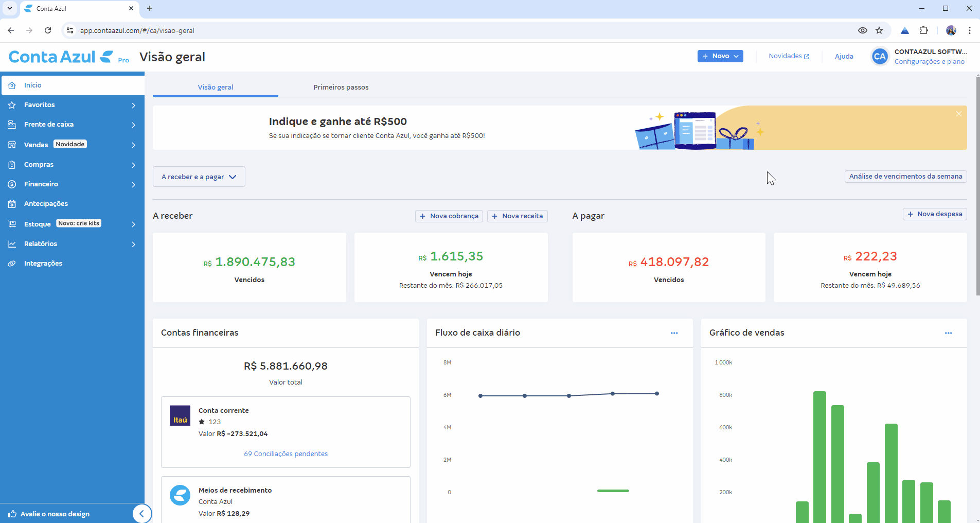Close the Indique e ganhe banner

[959, 114]
